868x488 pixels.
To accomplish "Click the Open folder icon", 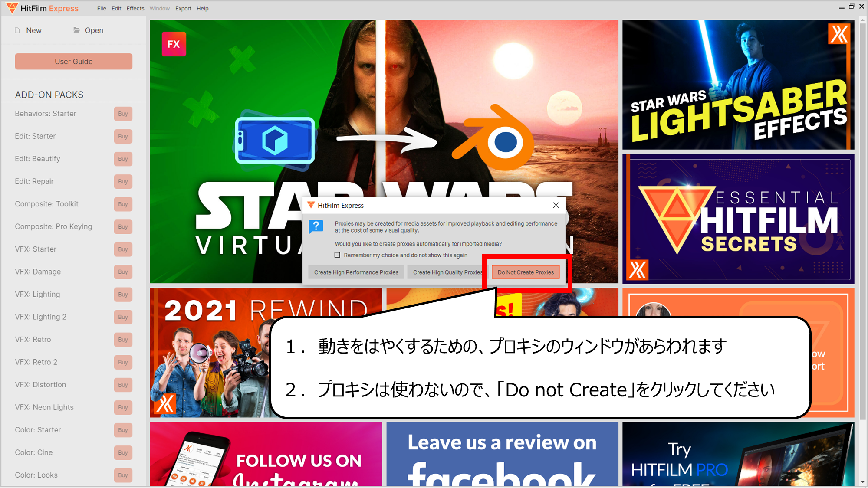I will (76, 30).
